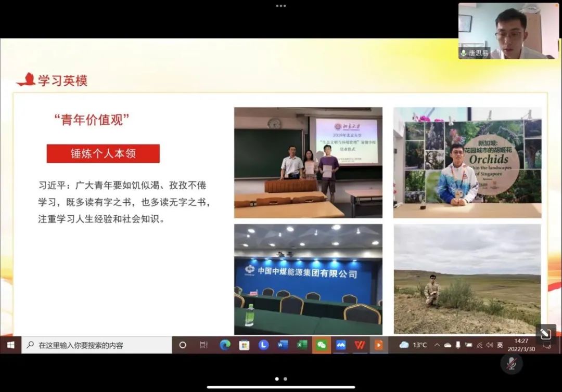Open the Windows Start menu
Viewport: 562px width, 392px height.
click(x=10, y=345)
